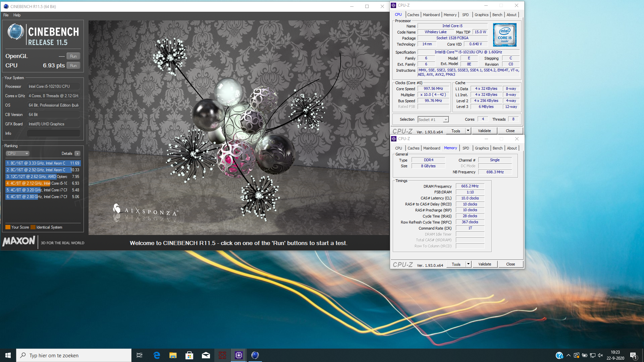Screen dimensions: 644x362
Task: Click the battery power tray icon
Action: click(x=585, y=355)
